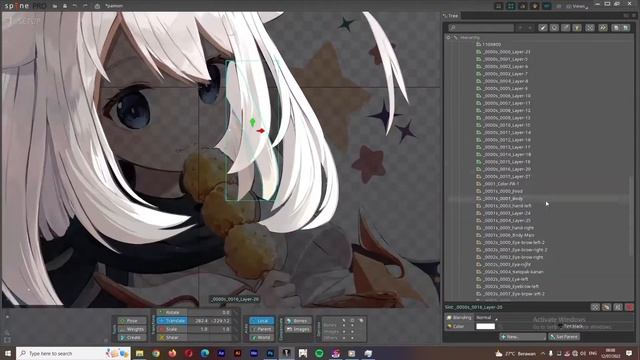The height and width of the screenshot is (360, 640).
Task: Click the Spine logo menu
Action: tap(24, 6)
